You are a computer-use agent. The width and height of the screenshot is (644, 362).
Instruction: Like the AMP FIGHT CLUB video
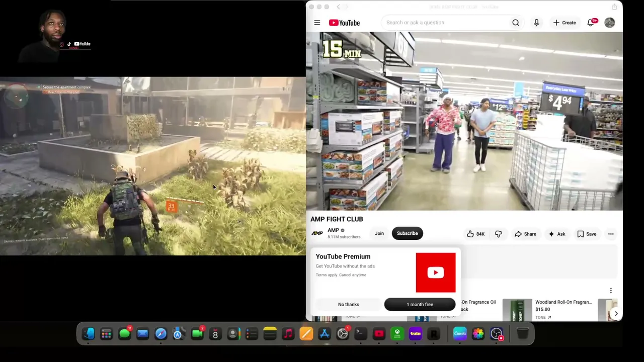click(x=475, y=234)
